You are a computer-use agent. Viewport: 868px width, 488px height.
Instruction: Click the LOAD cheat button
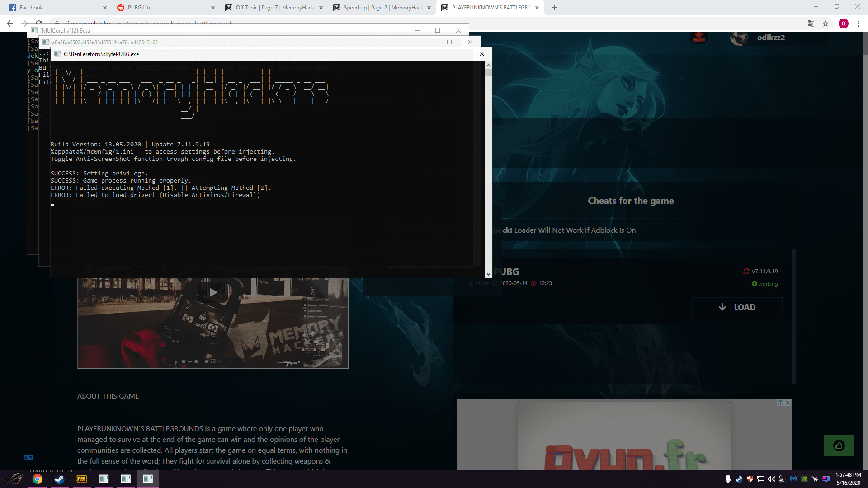click(737, 307)
